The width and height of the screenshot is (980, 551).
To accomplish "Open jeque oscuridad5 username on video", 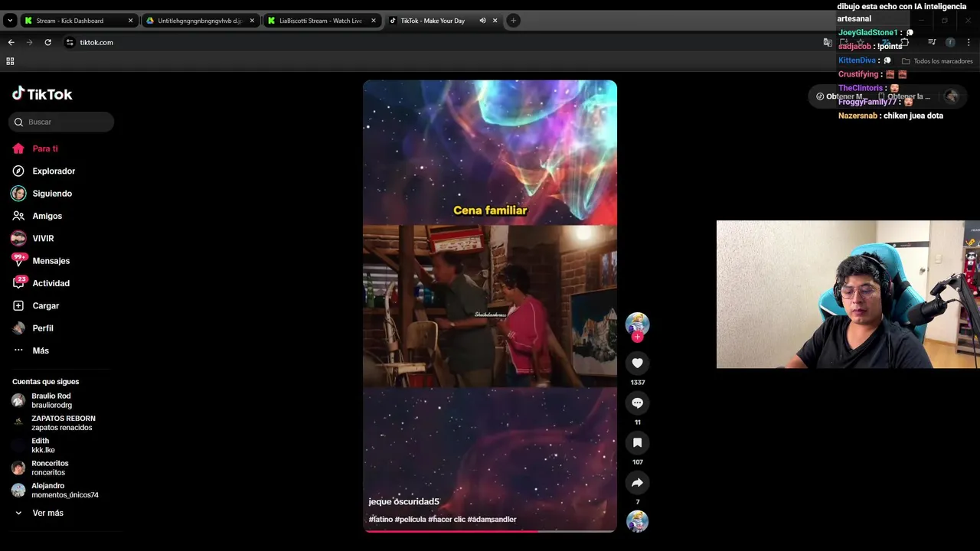I will click(403, 502).
